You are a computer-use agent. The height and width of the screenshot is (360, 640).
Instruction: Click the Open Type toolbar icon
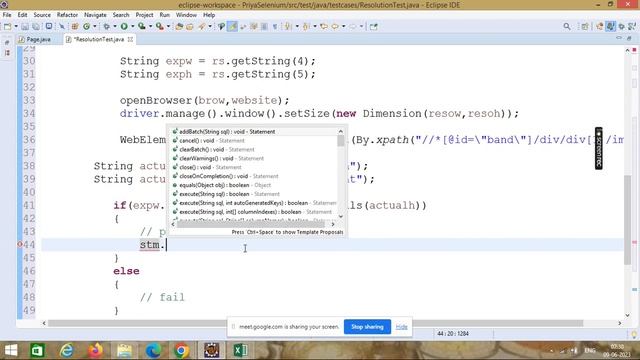point(179,27)
